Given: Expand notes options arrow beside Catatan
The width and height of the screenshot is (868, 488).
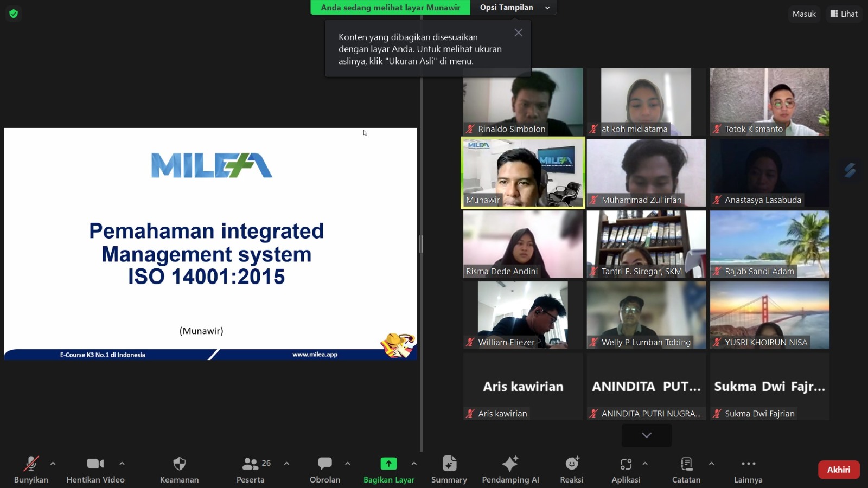Looking at the screenshot, I should [x=711, y=464].
